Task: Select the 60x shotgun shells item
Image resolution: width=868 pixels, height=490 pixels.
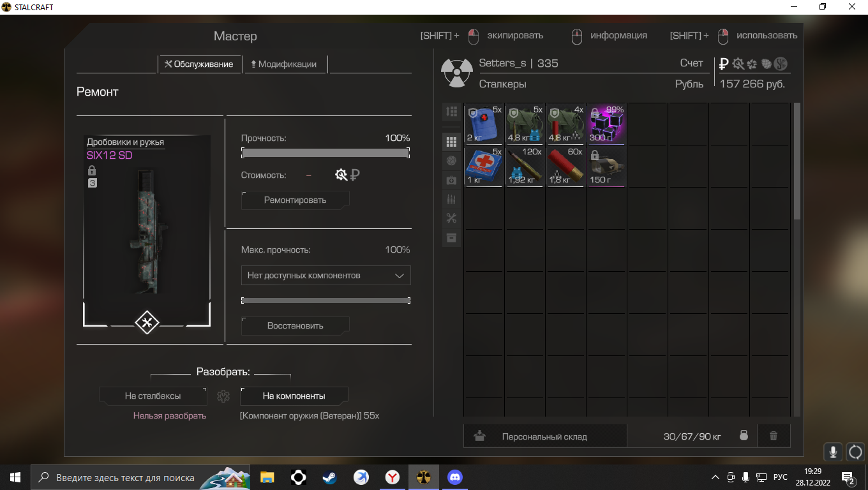Action: [x=565, y=167]
